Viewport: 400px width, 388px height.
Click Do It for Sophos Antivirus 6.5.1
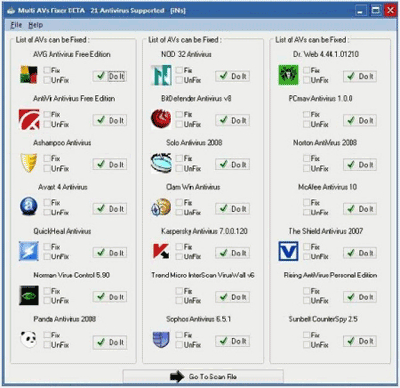point(233,341)
